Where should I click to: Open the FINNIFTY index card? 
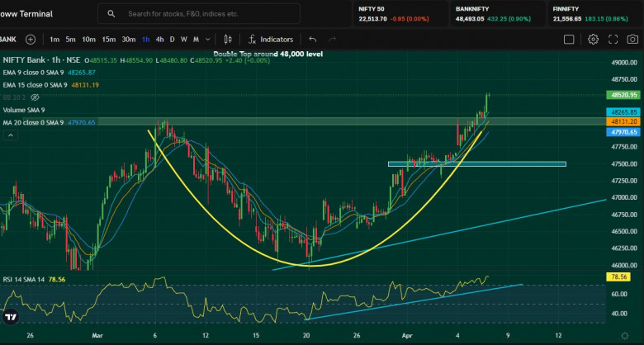tap(595, 14)
